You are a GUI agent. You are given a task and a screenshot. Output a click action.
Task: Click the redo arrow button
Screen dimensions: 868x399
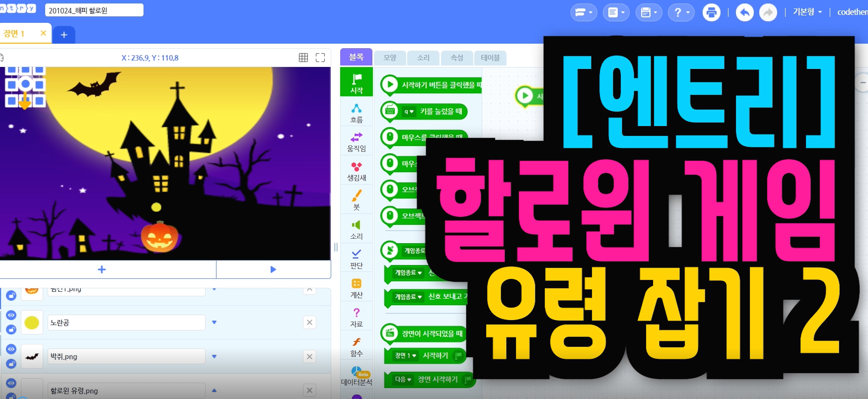click(x=768, y=12)
